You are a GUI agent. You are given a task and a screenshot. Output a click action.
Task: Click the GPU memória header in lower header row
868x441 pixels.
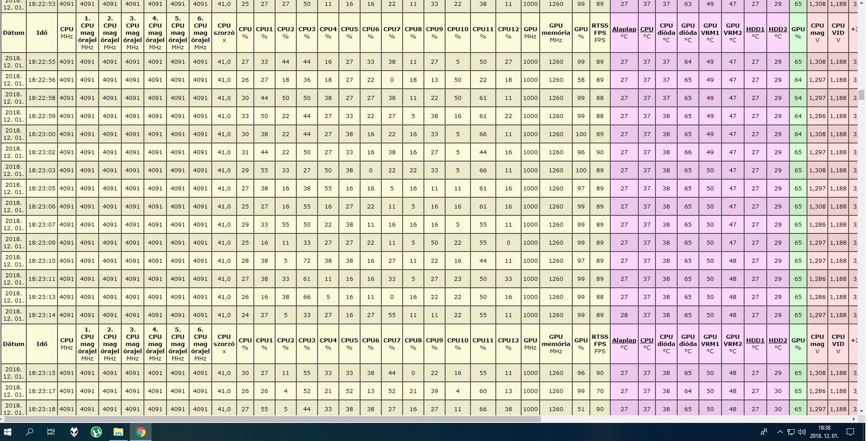556,344
